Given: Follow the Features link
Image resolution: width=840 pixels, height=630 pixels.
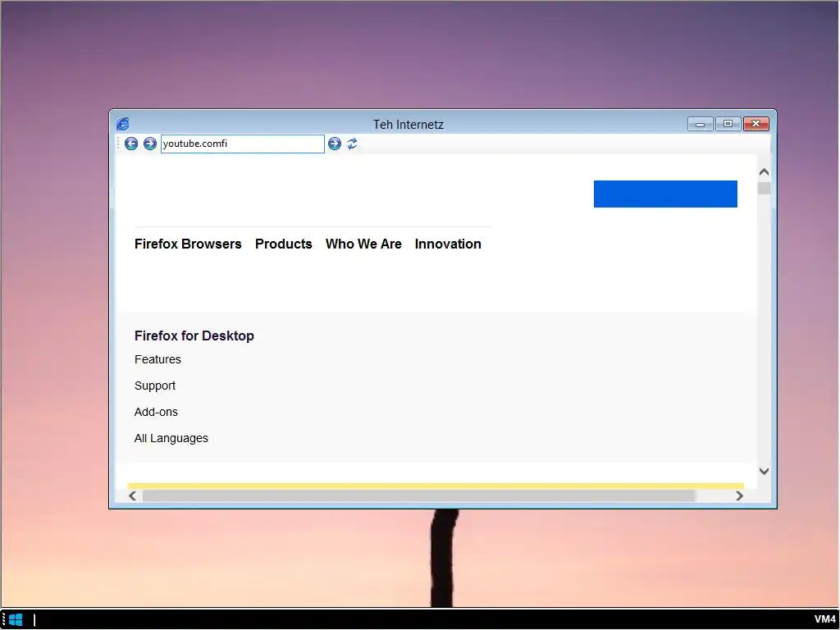Looking at the screenshot, I should point(157,359).
